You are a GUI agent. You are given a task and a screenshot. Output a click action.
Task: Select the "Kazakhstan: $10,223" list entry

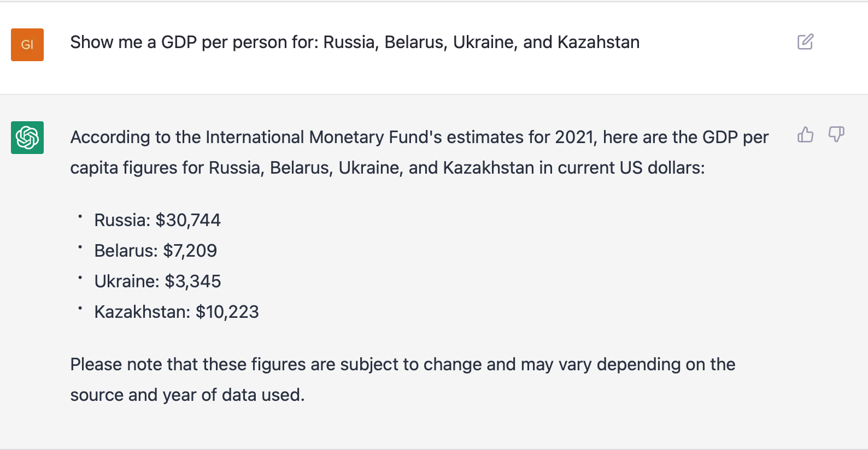[x=177, y=312]
